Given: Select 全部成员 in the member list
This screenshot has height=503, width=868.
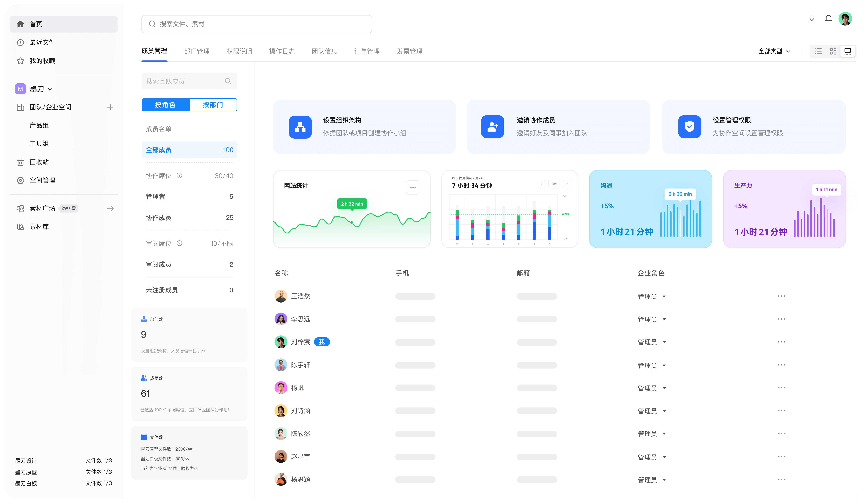Looking at the screenshot, I should click(x=189, y=150).
